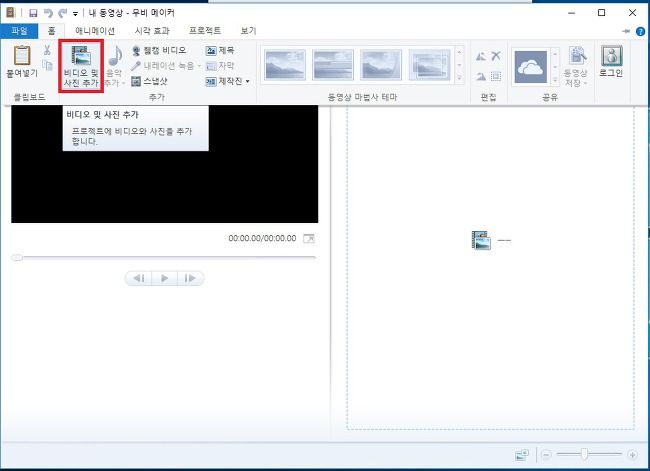The height and width of the screenshot is (471, 650).
Task: Click the 제작진 (credits) icon
Action: click(x=211, y=82)
